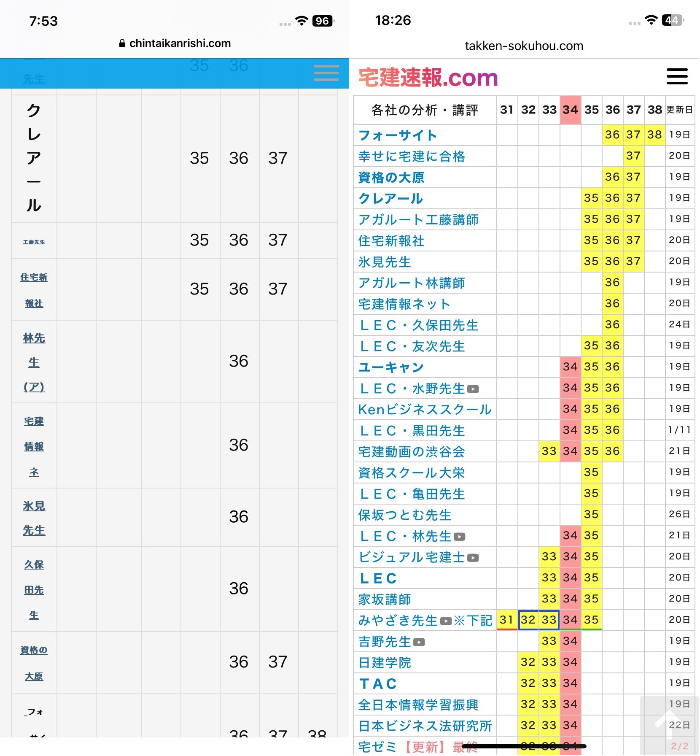The image size is (700, 756).
Task: Open the 全日本情報学習振興 link
Action: pos(418,705)
